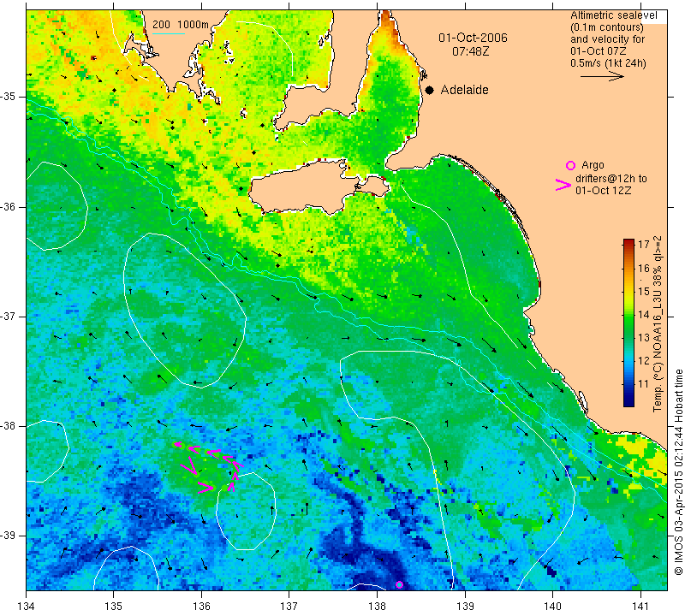The width and height of the screenshot is (685, 616).
Task: Click the longitude axis label 134
Action: click(27, 607)
